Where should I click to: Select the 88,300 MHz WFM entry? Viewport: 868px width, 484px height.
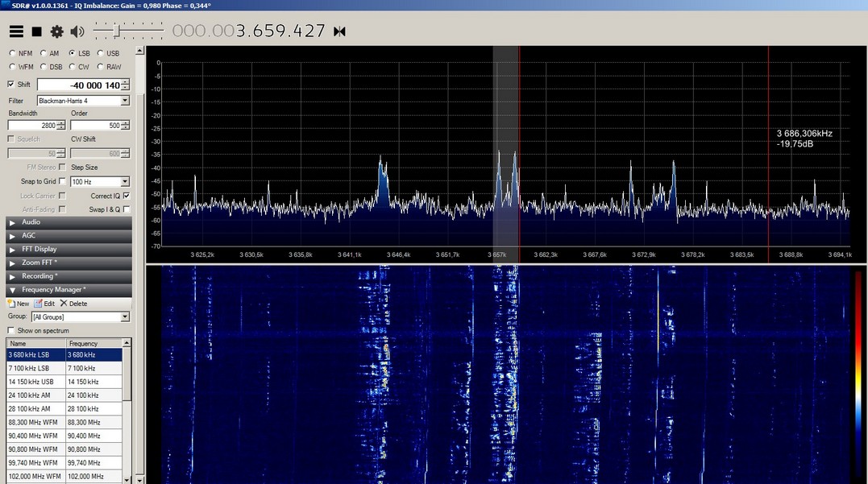tap(64, 422)
